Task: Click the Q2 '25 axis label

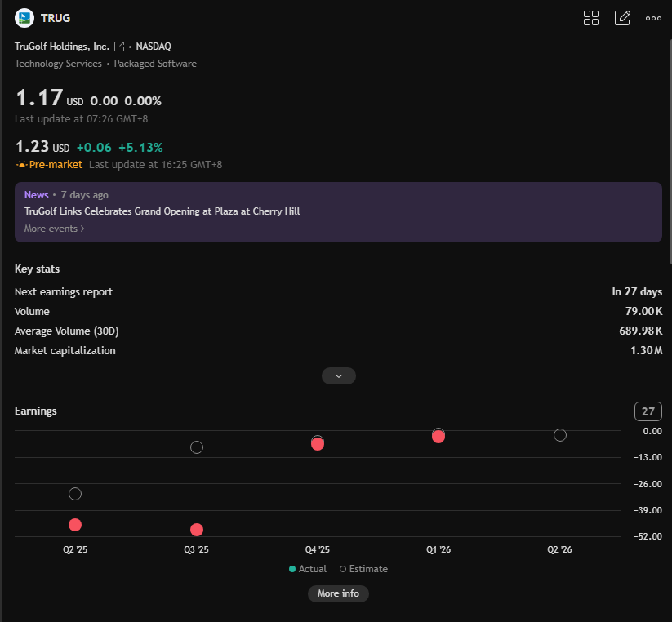Action: (x=75, y=549)
